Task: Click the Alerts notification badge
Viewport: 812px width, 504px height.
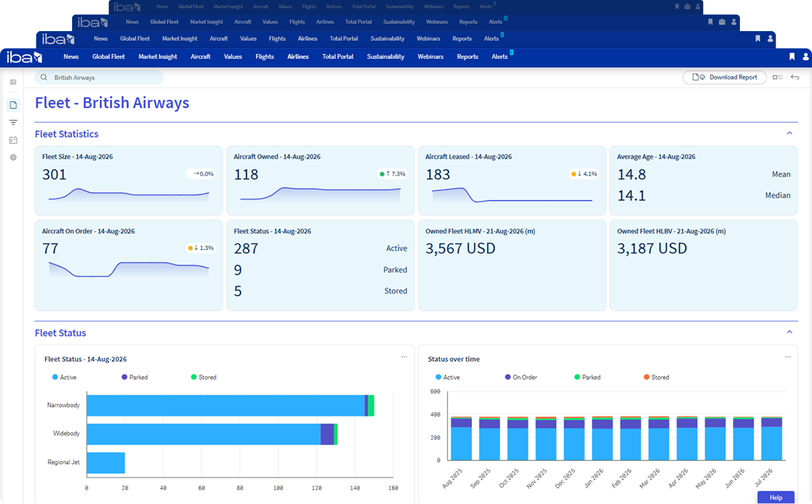Action: tap(511, 53)
